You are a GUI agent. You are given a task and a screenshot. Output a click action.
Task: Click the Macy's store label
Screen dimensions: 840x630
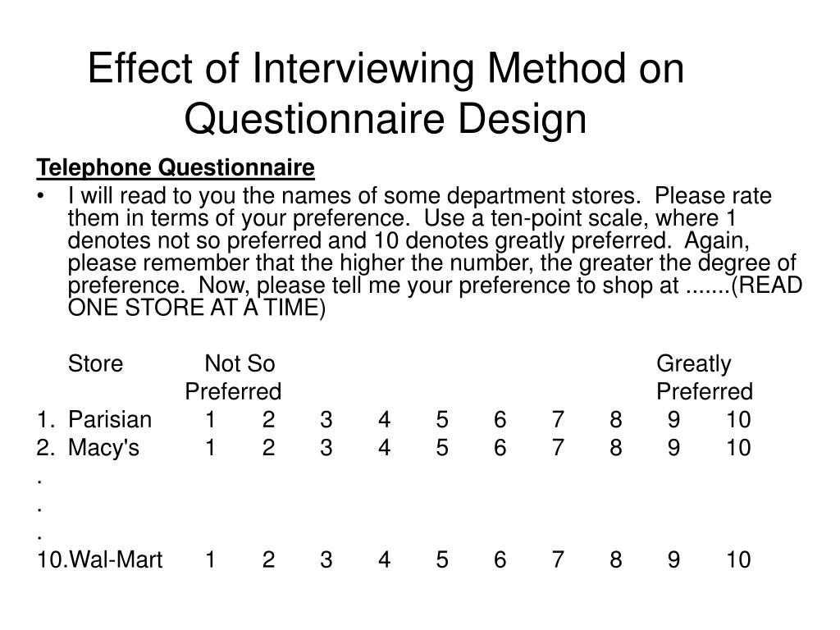[x=103, y=447]
